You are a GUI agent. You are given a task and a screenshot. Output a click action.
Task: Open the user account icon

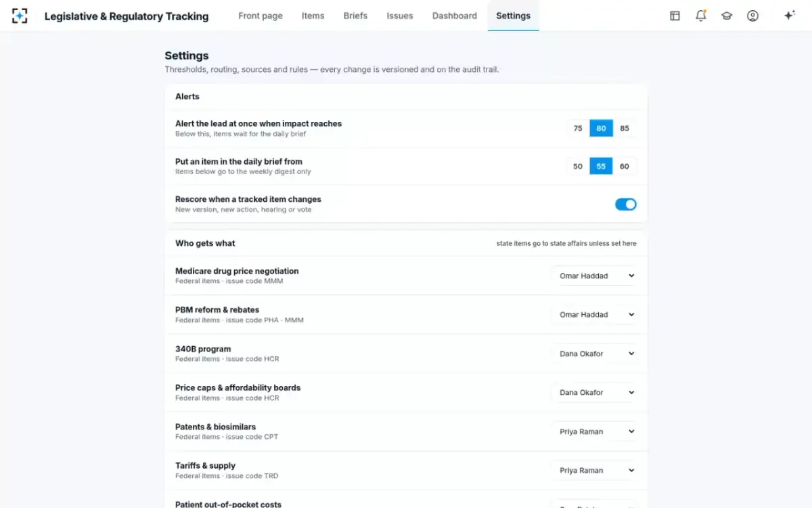pyautogui.click(x=752, y=16)
